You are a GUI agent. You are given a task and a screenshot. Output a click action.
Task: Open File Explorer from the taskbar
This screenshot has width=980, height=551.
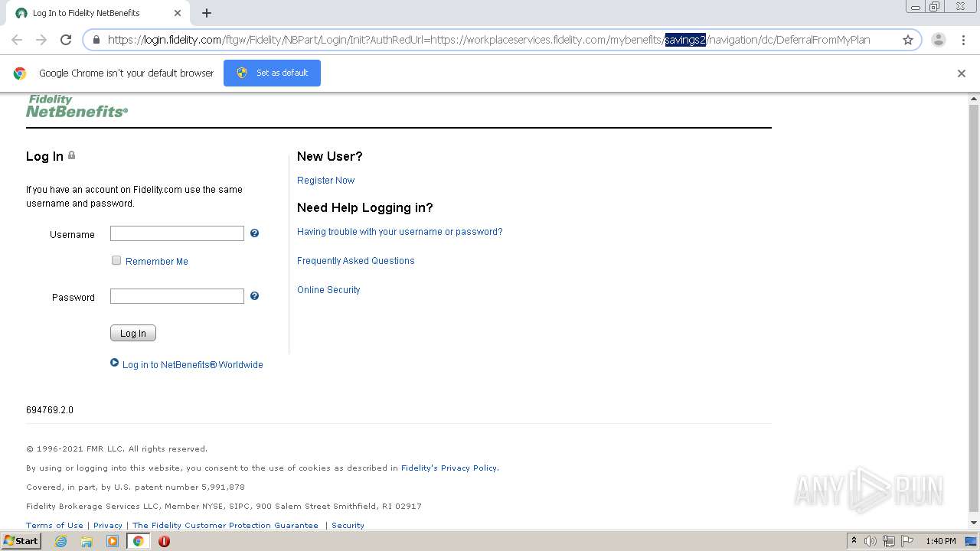pos(87,541)
